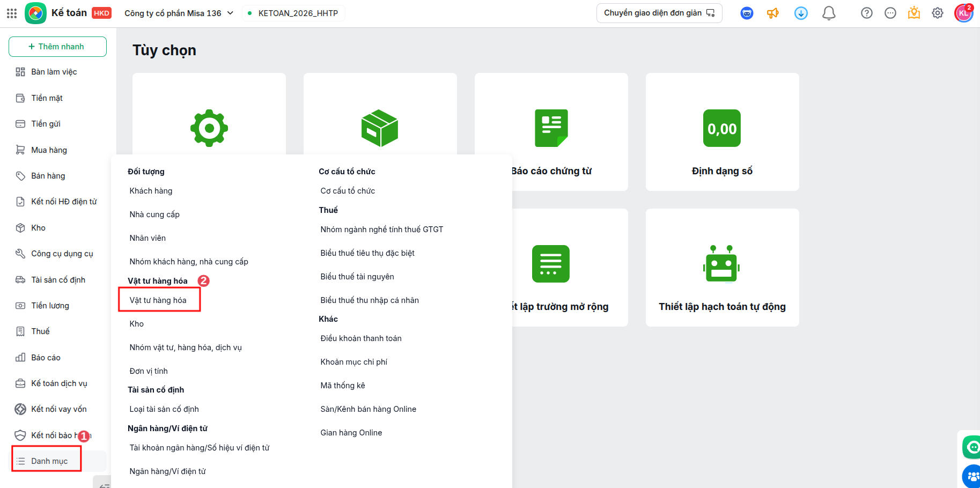
Task: Select Biểu thuế tài nguyên
Action: (357, 277)
